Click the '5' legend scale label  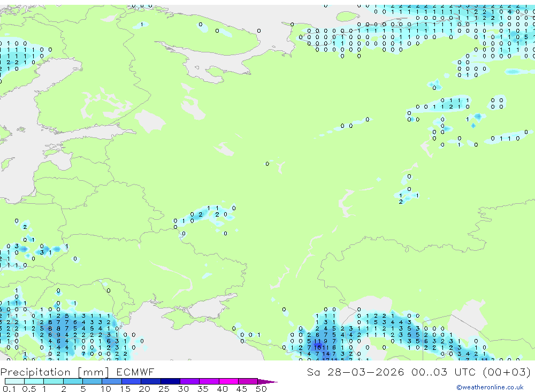click(83, 389)
